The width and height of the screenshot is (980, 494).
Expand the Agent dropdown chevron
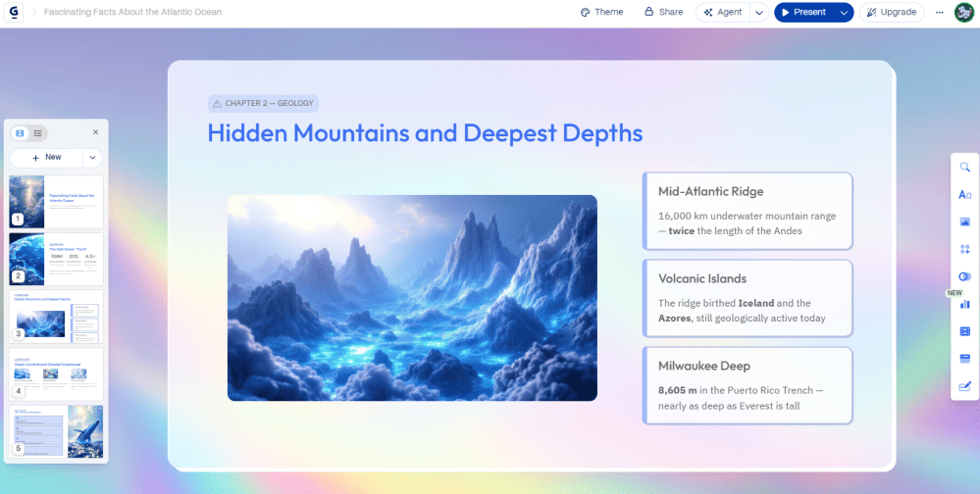tap(758, 13)
